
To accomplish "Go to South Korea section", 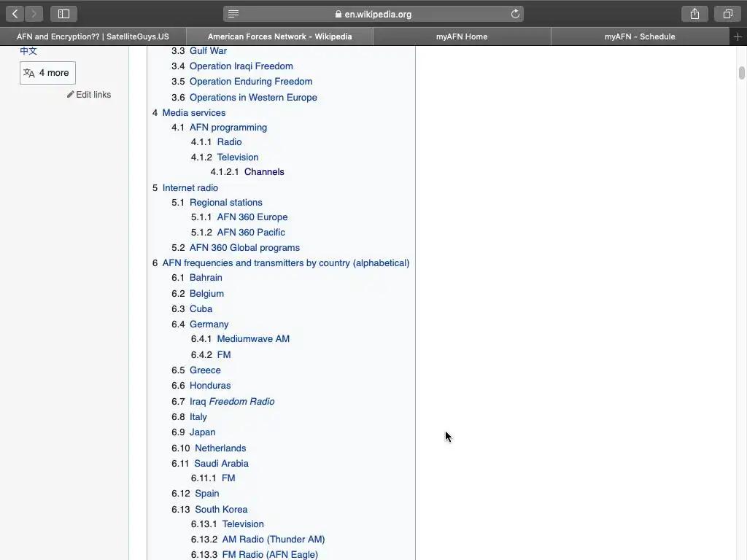I will (x=221, y=510).
